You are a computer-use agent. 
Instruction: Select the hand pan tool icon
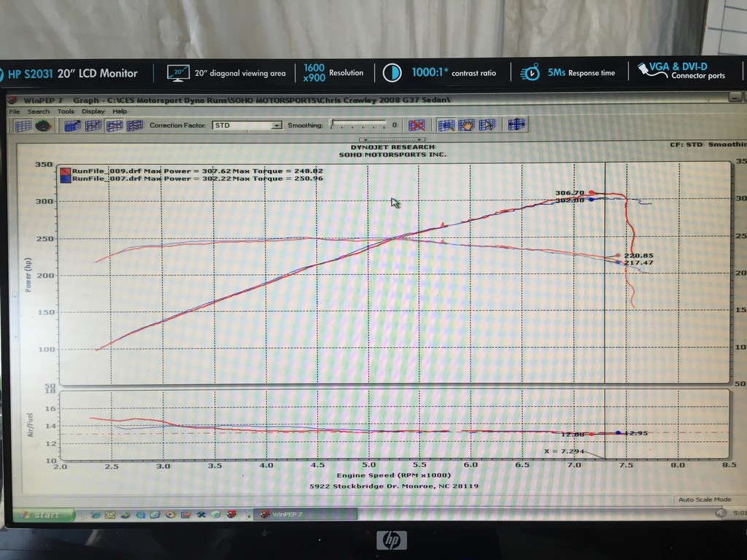(466, 125)
